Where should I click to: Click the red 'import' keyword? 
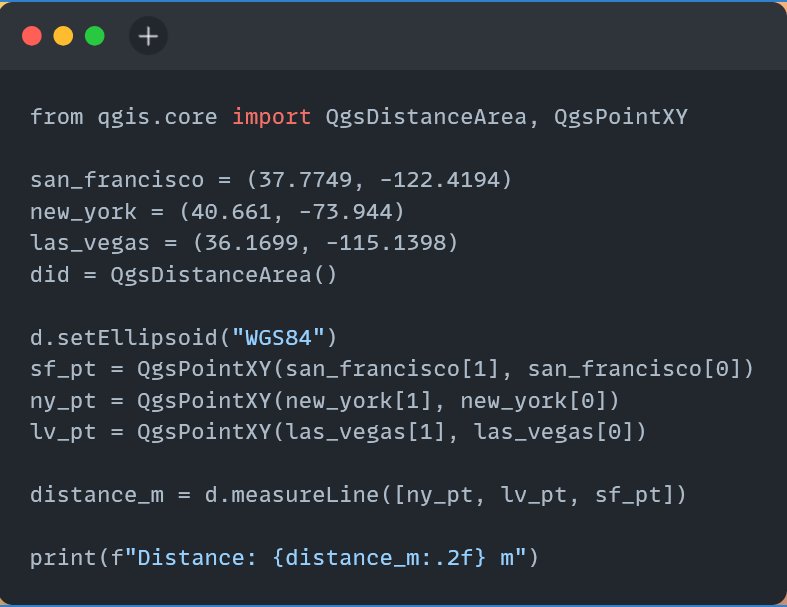272,117
